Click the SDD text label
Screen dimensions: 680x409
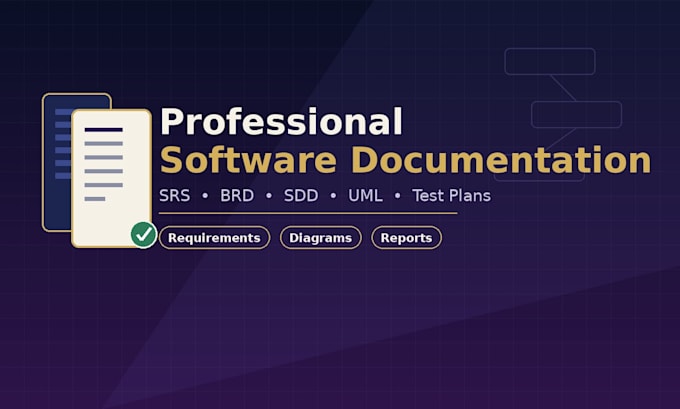(301, 196)
